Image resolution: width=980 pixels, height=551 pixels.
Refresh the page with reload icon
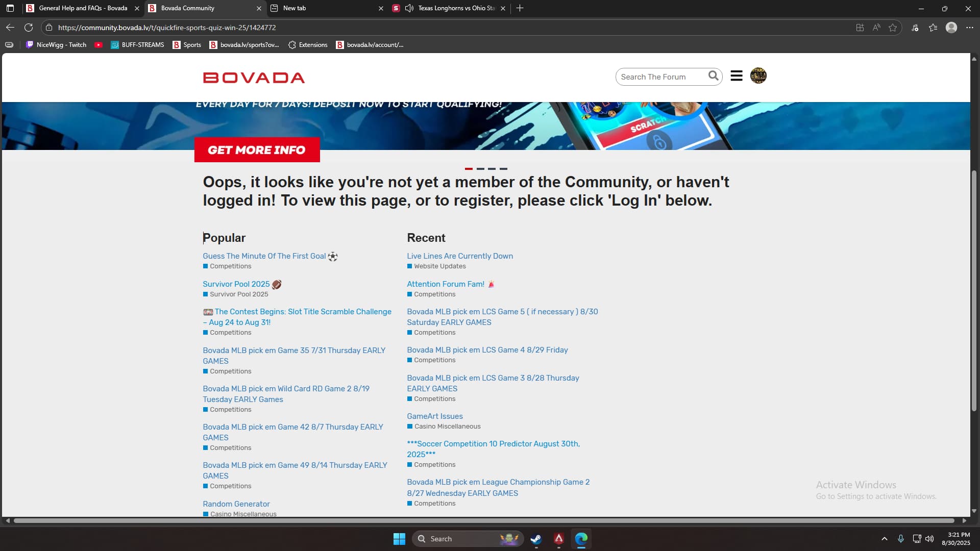[29, 28]
